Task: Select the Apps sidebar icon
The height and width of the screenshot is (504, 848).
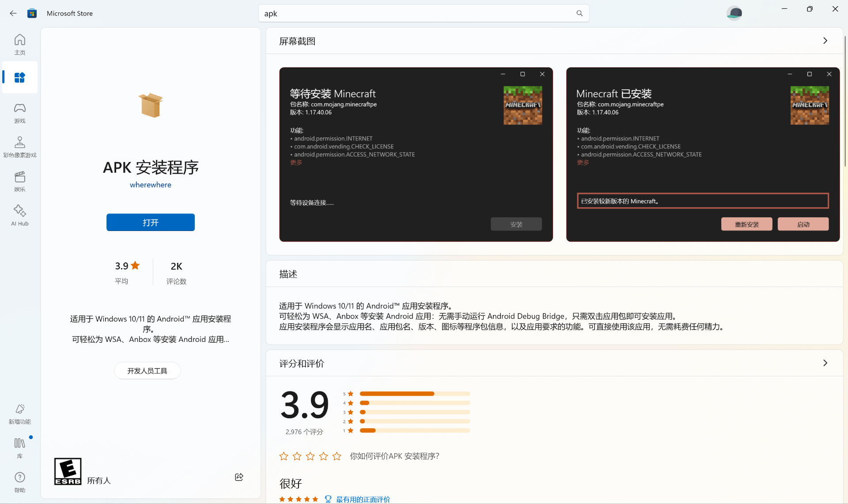Action: [x=20, y=78]
